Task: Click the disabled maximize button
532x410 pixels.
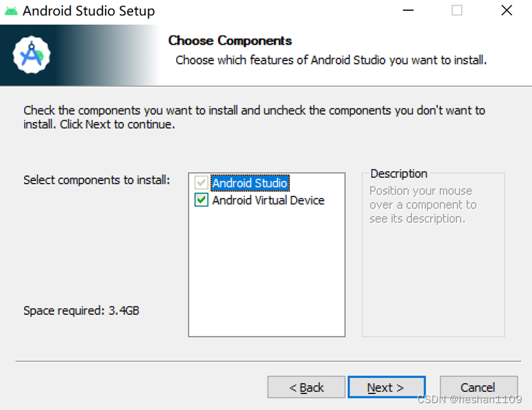Action: 457,10
